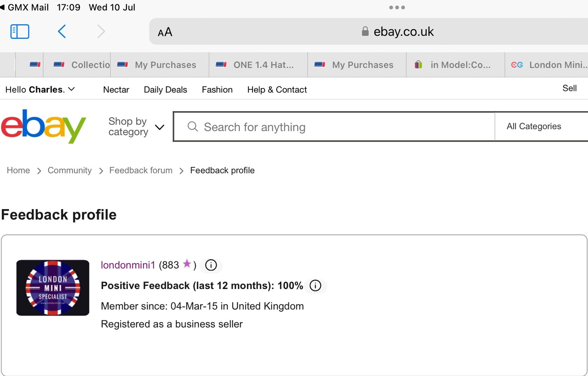The width and height of the screenshot is (588, 376).
Task: Expand the Hello Charles account dropdown
Action: 40,89
